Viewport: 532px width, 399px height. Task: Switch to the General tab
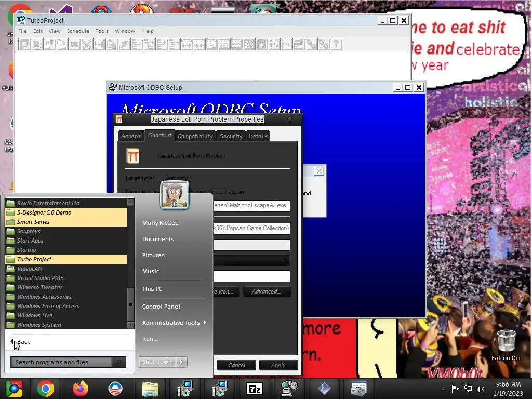tap(131, 136)
